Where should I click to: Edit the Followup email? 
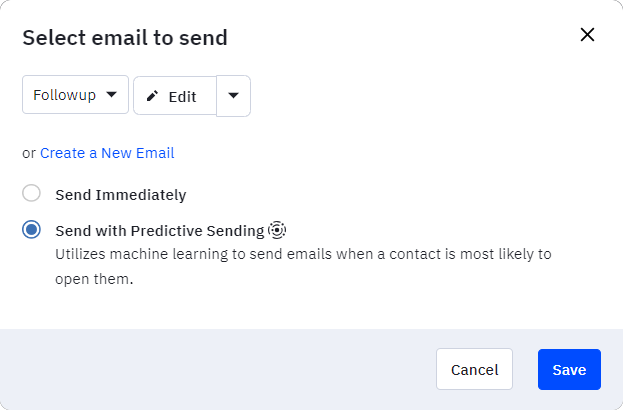click(175, 96)
